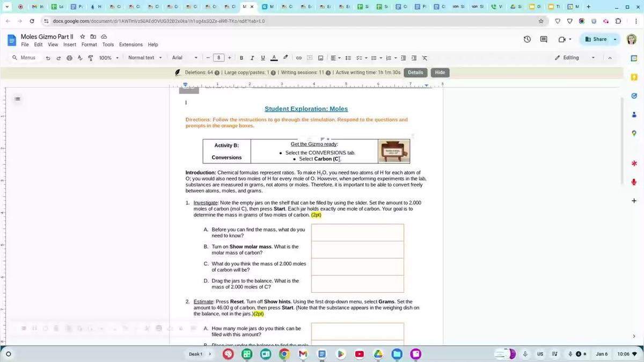The width and height of the screenshot is (644, 362).
Task: Open version history clock icon
Action: click(527, 39)
